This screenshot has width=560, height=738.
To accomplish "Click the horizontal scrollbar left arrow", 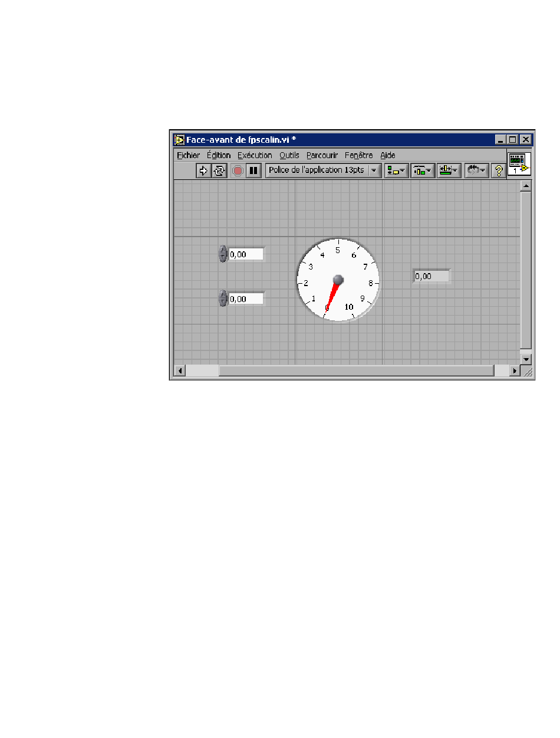I will point(179,371).
